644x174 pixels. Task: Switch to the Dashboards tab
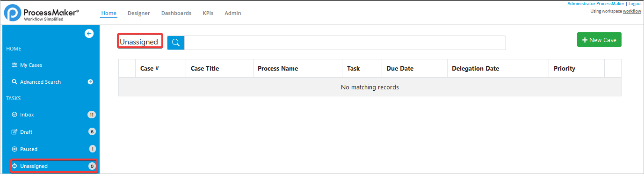(x=176, y=13)
